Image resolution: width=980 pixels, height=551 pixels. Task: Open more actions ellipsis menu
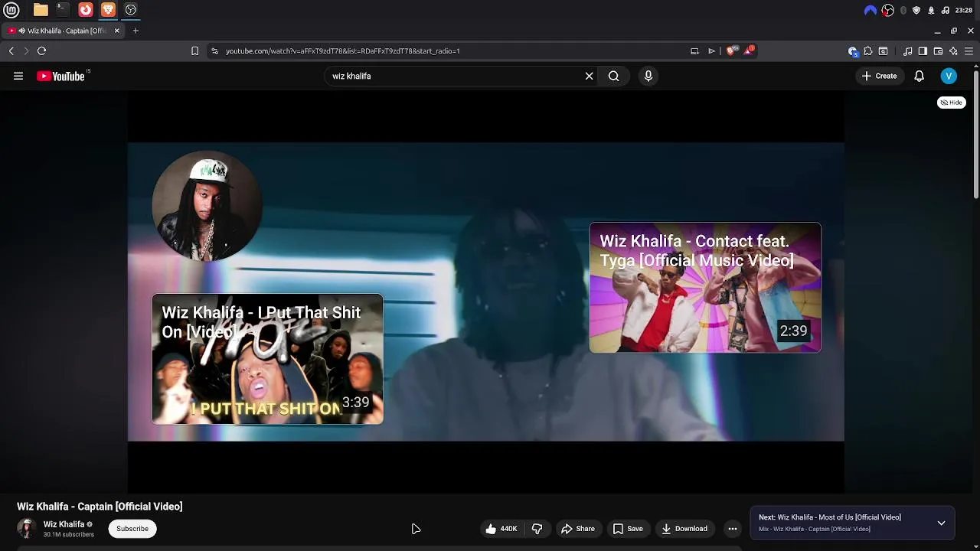tap(733, 529)
